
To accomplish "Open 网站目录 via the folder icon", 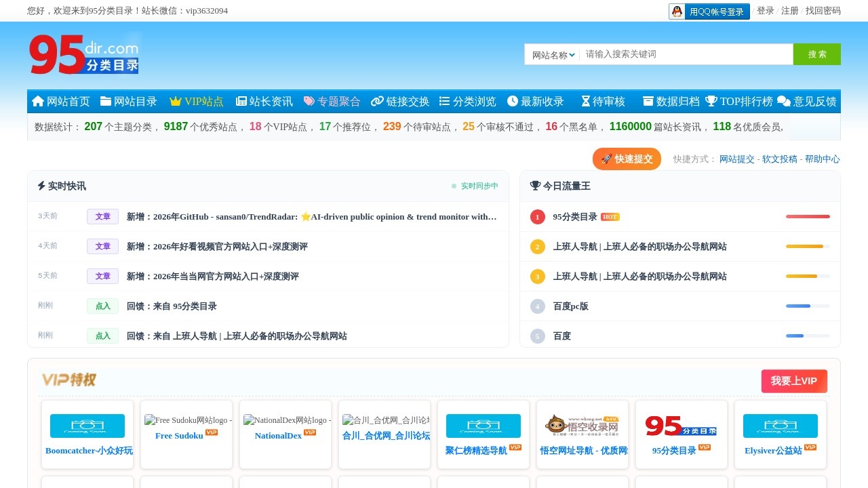I will click(x=104, y=102).
